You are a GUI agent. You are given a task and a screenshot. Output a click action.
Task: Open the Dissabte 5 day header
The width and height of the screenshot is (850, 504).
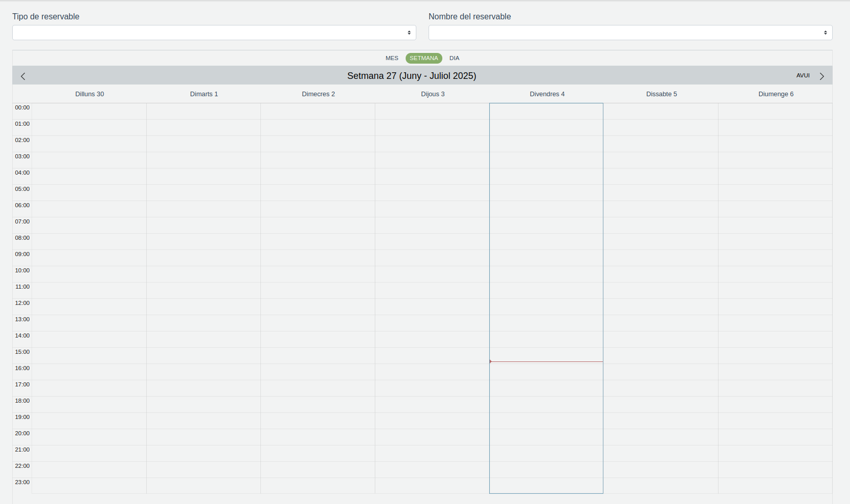click(661, 94)
